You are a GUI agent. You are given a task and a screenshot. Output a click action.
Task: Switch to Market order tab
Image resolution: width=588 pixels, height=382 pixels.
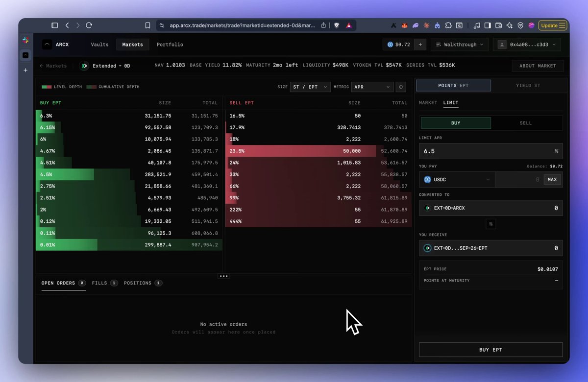click(x=428, y=103)
